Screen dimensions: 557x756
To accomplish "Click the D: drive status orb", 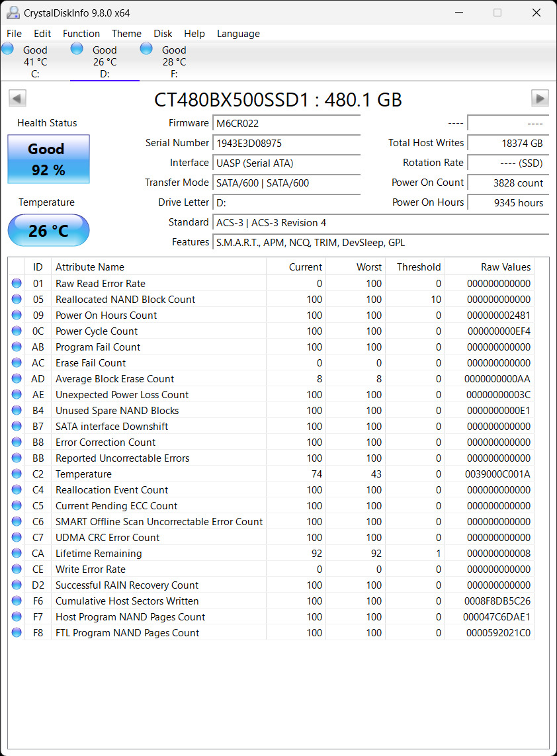I will (x=77, y=49).
